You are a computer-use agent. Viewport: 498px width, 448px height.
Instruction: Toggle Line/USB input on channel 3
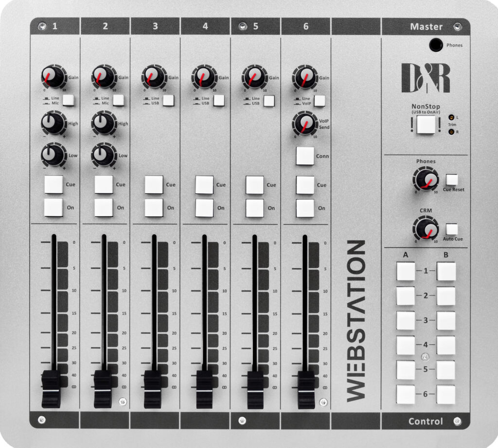[x=168, y=100]
